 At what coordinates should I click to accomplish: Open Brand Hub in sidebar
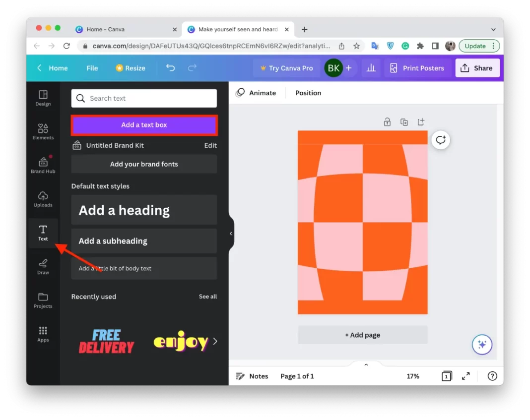(43, 166)
